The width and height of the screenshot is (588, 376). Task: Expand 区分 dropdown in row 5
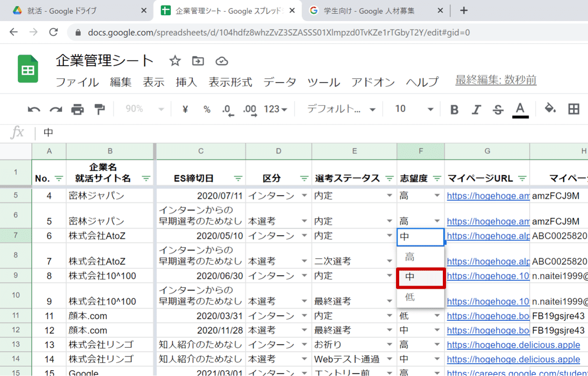[304, 196]
